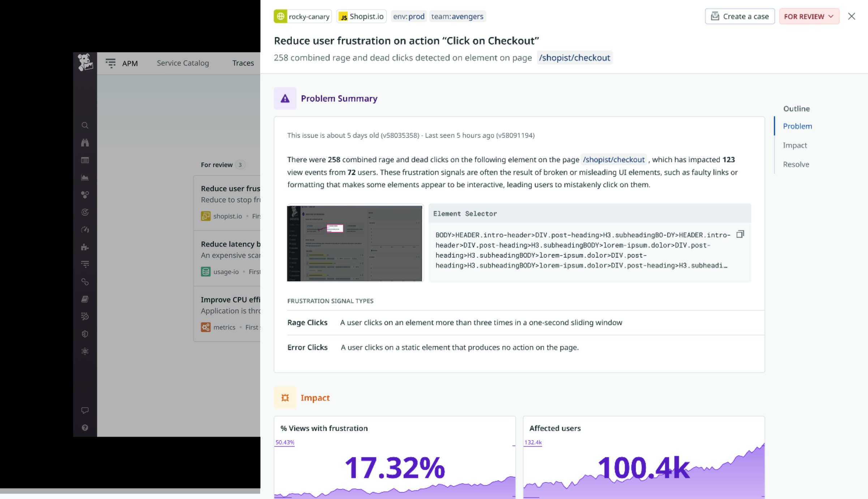Open the Service Catalog tab
This screenshot has width=868, height=499.
183,63
